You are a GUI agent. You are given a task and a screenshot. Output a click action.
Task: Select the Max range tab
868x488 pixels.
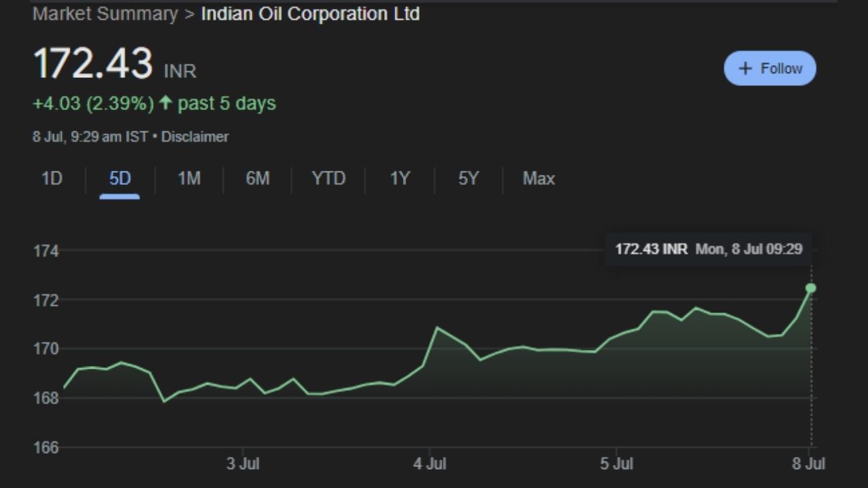pos(538,179)
